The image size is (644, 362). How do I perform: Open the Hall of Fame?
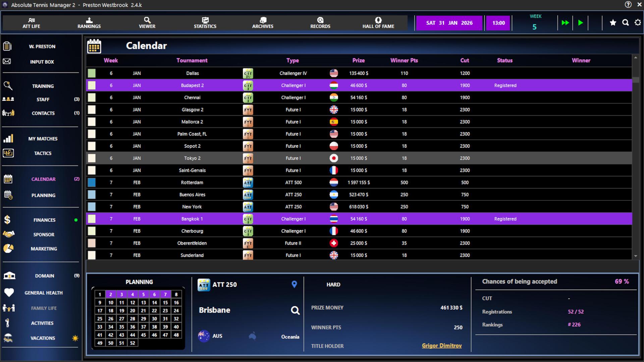(x=378, y=23)
